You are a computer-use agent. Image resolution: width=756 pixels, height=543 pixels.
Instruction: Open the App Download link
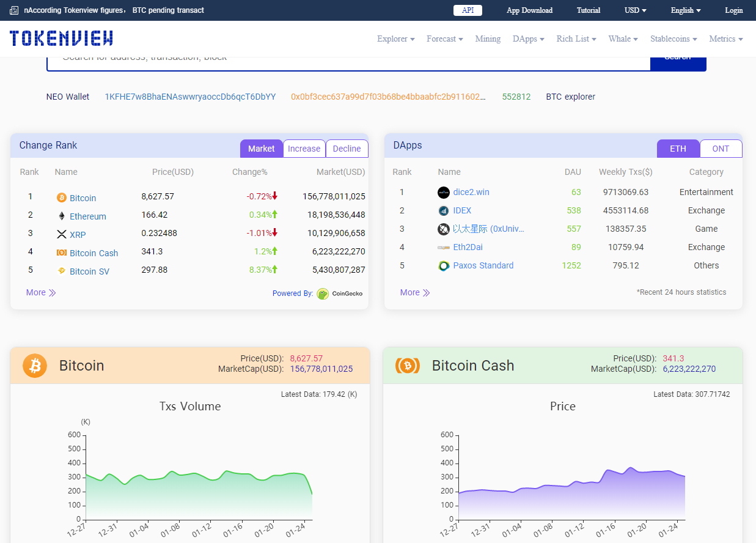[530, 10]
